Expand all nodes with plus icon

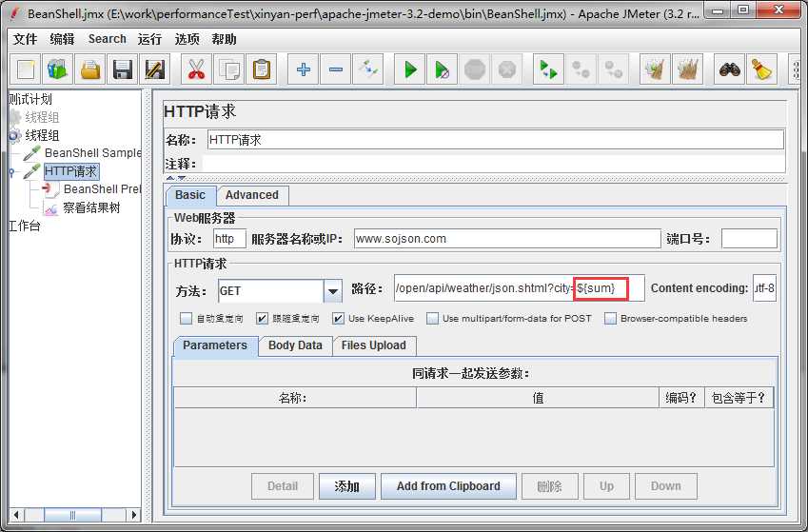[x=303, y=69]
